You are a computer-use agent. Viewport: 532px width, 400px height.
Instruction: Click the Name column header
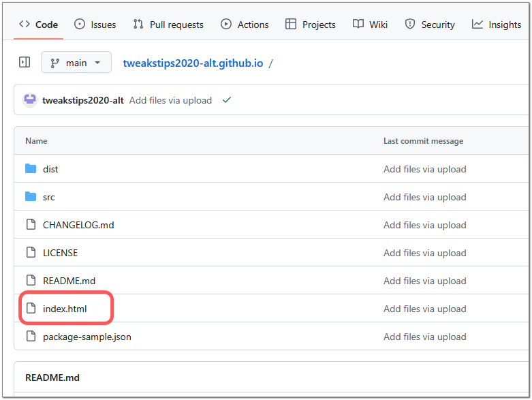pyautogui.click(x=36, y=141)
